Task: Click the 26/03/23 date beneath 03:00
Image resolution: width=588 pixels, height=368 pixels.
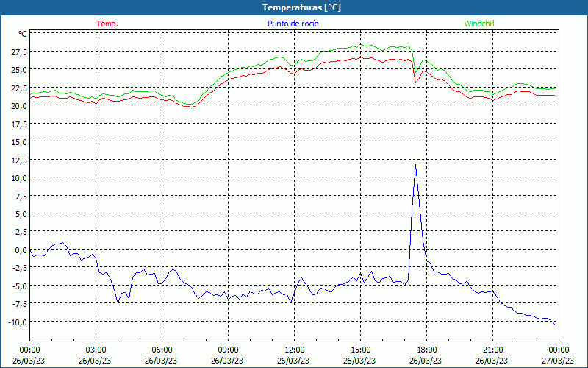Action: tap(95, 361)
